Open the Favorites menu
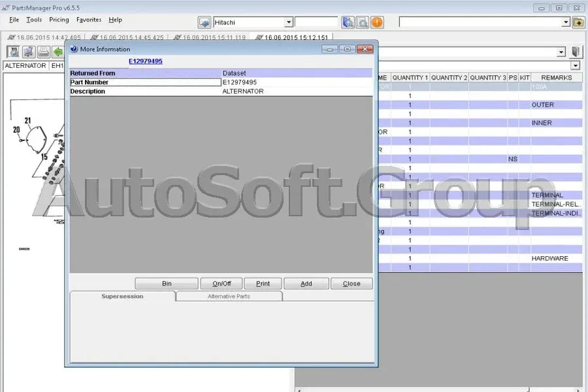This screenshot has width=588, height=392. [x=88, y=20]
